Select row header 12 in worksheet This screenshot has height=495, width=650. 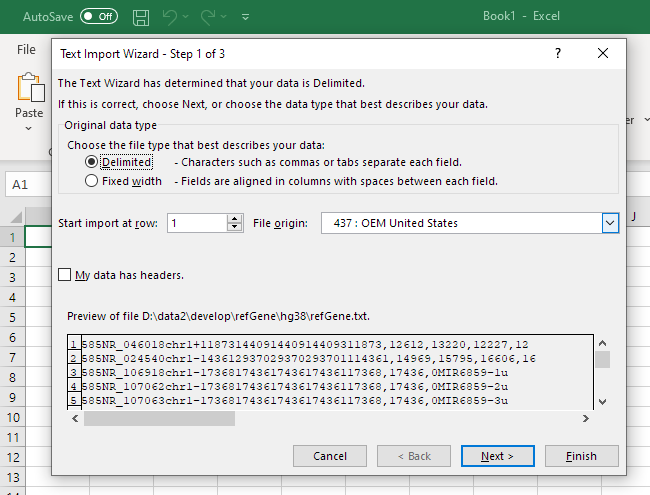[12, 457]
